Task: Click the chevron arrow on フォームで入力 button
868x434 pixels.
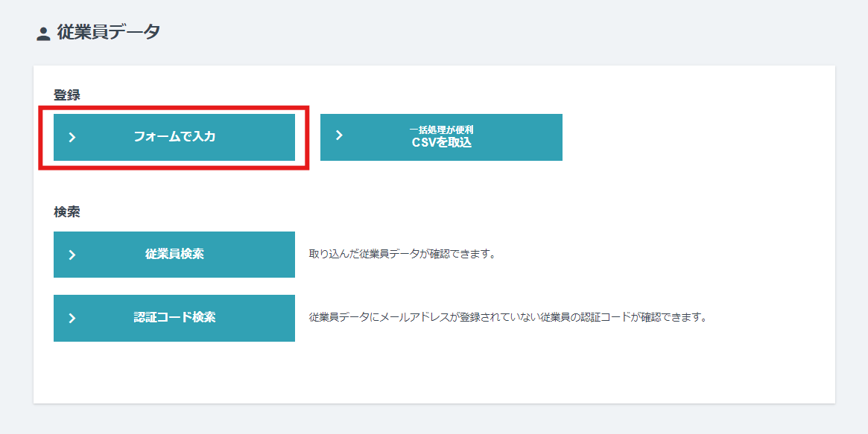Action: click(72, 137)
